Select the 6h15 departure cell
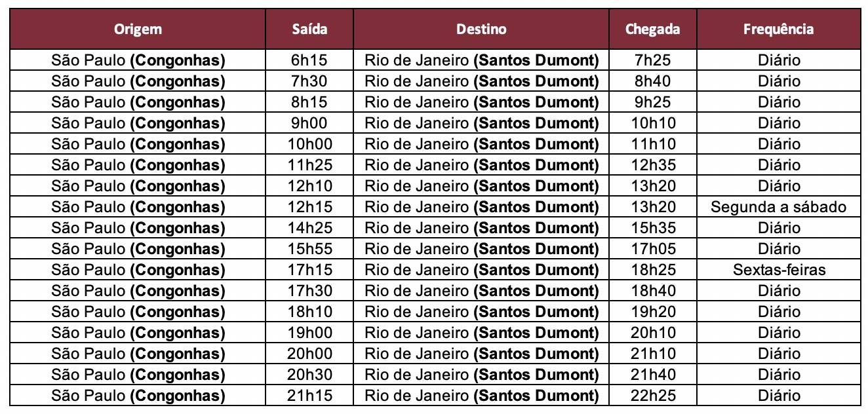The width and height of the screenshot is (868, 414). [309, 60]
